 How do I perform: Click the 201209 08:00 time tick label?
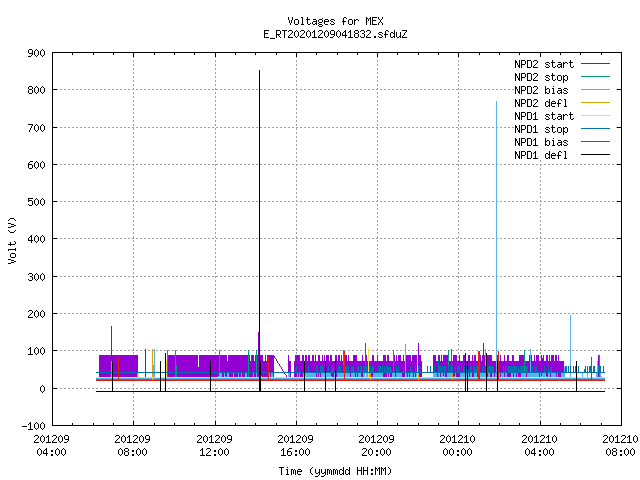click(133, 446)
